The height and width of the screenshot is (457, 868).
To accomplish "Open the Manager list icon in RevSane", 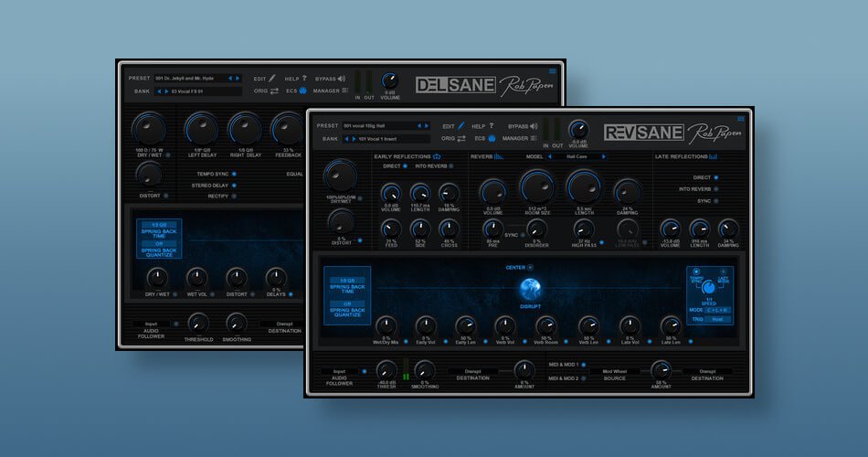I will (x=533, y=139).
